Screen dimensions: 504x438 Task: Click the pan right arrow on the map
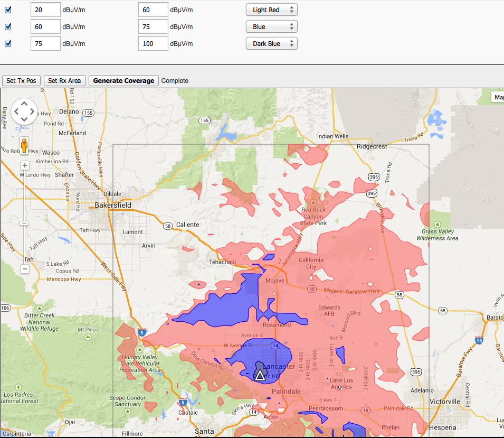click(33, 112)
